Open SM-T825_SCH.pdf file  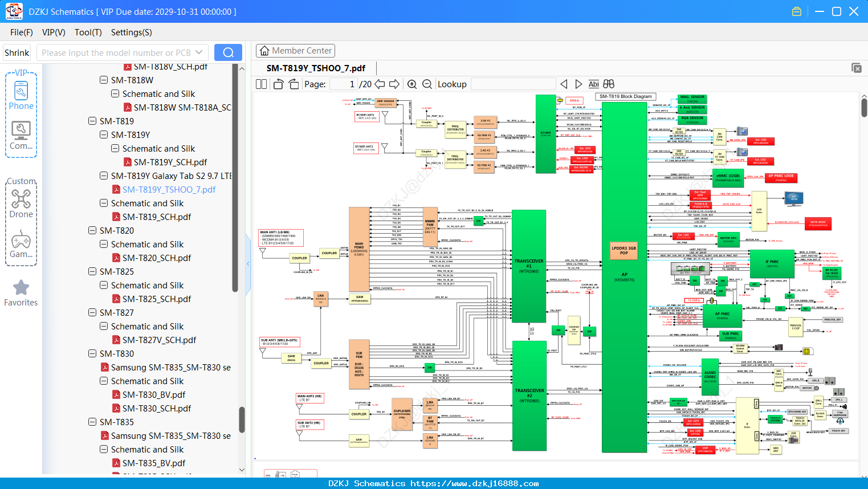point(157,299)
